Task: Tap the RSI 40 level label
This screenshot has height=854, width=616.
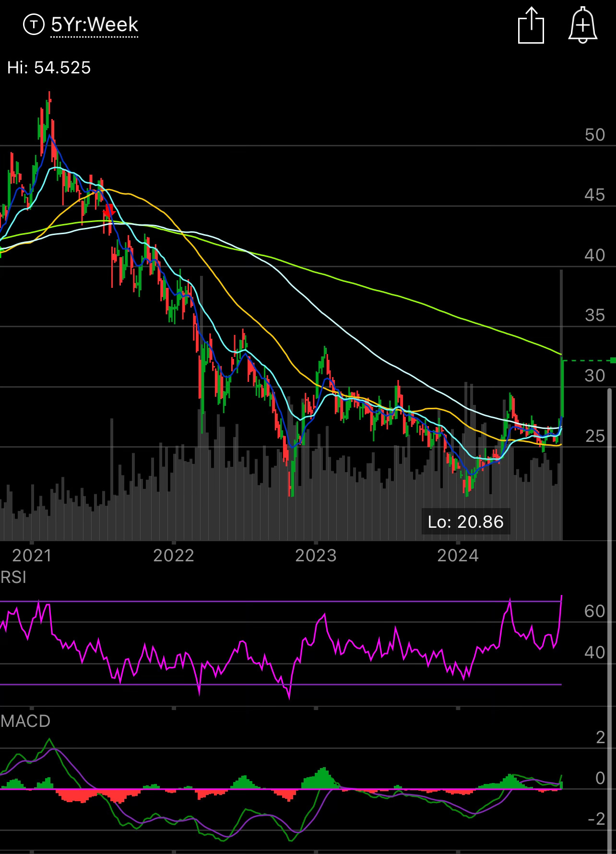Action: (x=595, y=652)
